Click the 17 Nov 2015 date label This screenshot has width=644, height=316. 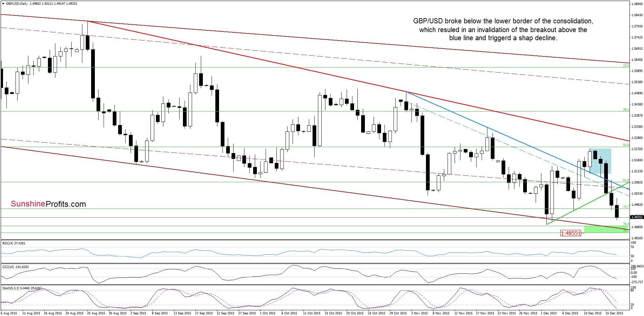tap(485, 313)
